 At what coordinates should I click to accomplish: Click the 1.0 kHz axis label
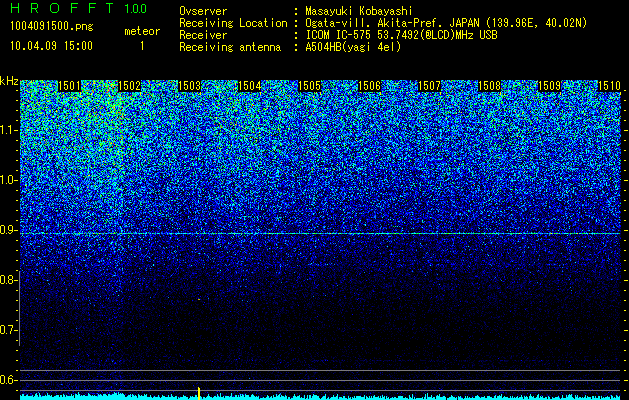(x=8, y=180)
